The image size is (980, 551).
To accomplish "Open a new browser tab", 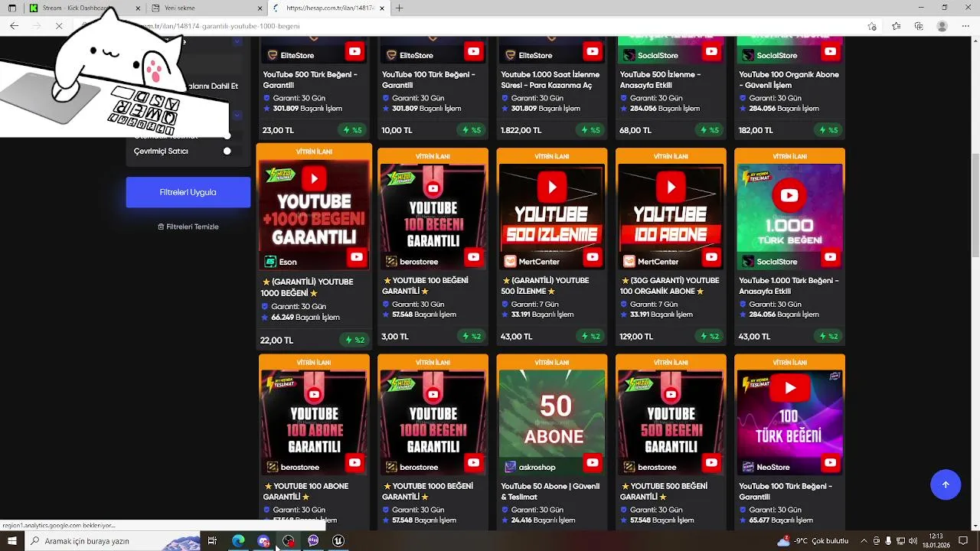I will [399, 8].
